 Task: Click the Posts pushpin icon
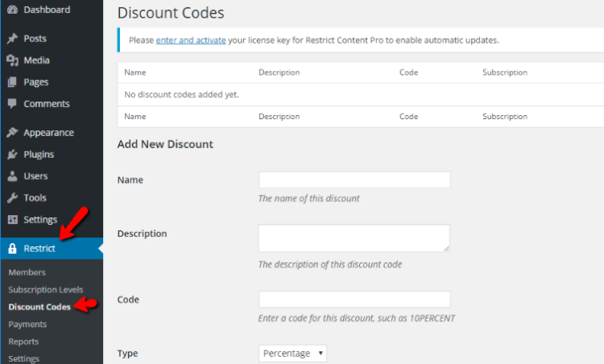point(12,39)
